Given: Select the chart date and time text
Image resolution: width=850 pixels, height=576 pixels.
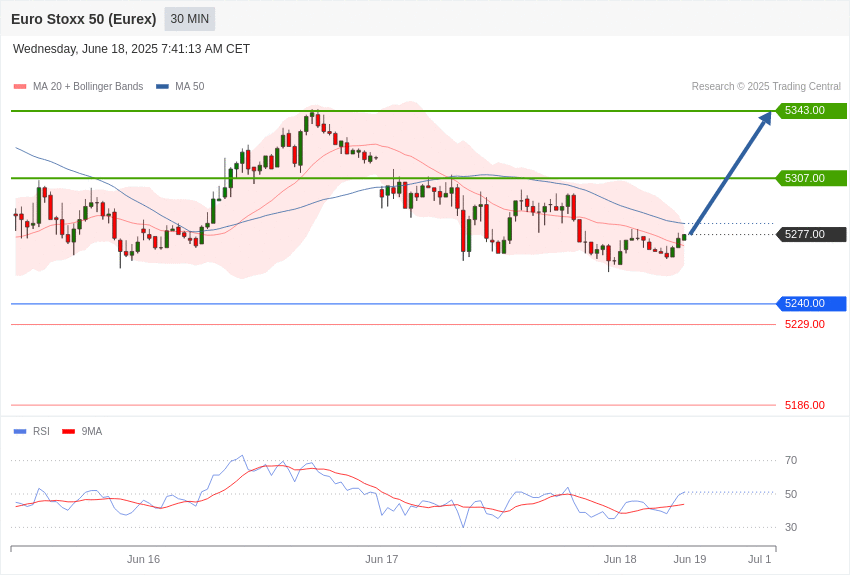Looking at the screenshot, I should tap(131, 49).
